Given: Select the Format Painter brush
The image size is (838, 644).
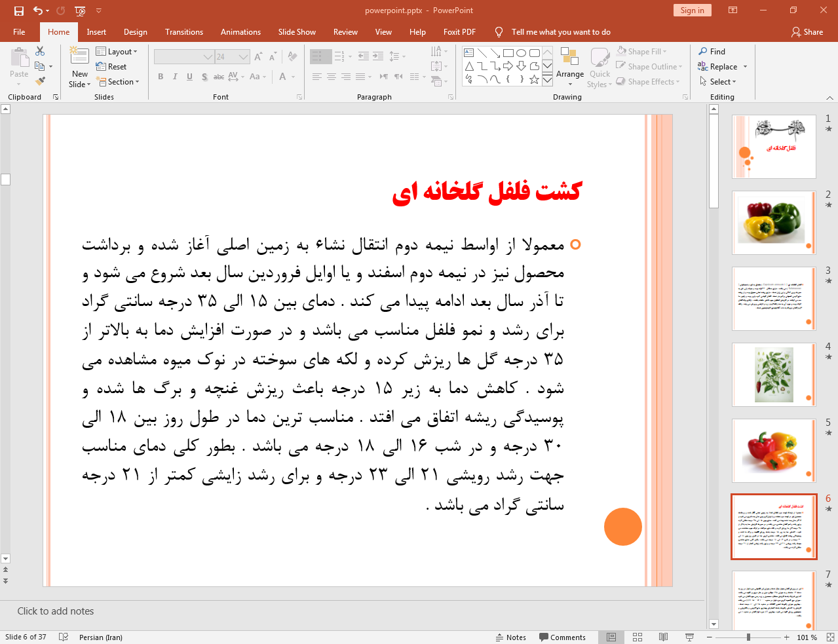Looking at the screenshot, I should tap(40, 81).
